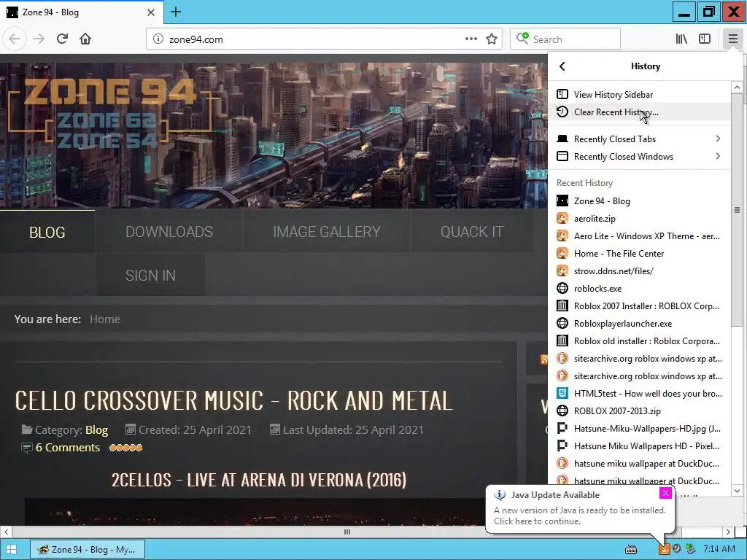Click the Search box in toolbar
This screenshot has width=747, height=560.
(x=565, y=39)
